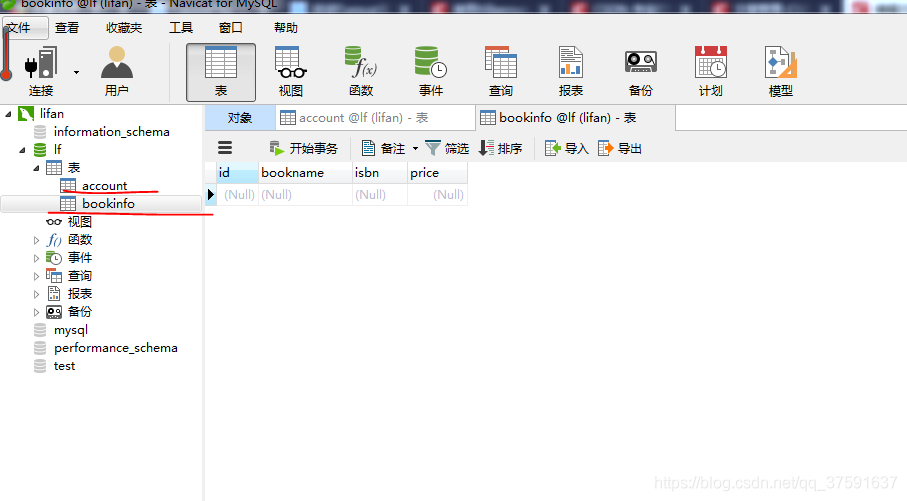This screenshot has height=501, width=907.
Task: Click the (Null) cell under bookname
Action: (x=305, y=194)
